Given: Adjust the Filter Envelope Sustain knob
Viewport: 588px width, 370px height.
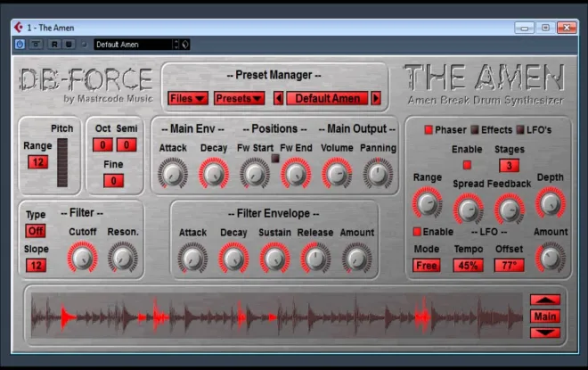Looking at the screenshot, I should pos(274,258).
